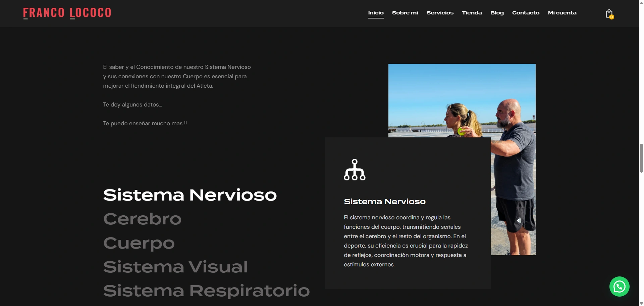Go to the Inicio menu item
Screen dimensions: 644x306
(x=376, y=13)
